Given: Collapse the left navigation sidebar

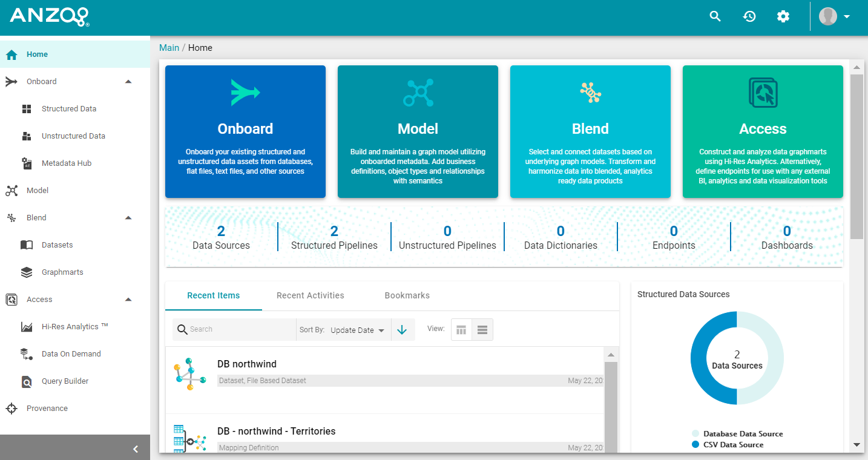Looking at the screenshot, I should click(x=136, y=448).
